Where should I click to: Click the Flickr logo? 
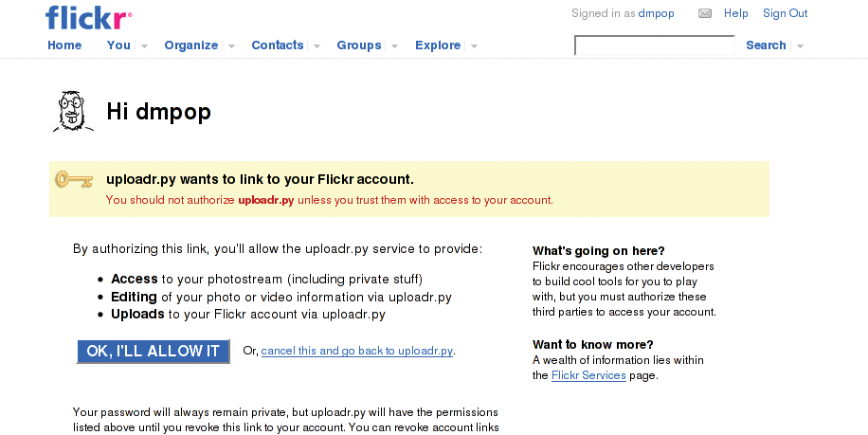click(88, 17)
